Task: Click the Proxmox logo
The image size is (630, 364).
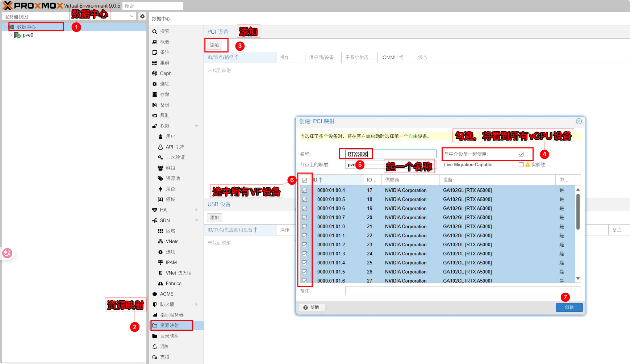Action: 33,6
